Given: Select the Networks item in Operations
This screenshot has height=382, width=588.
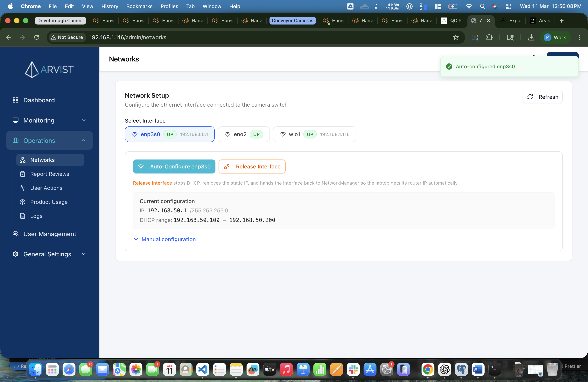Looking at the screenshot, I should click(x=42, y=160).
